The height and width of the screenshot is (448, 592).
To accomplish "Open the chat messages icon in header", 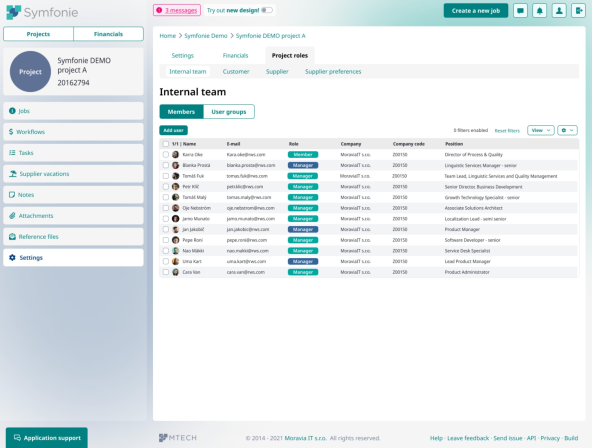I will point(520,11).
